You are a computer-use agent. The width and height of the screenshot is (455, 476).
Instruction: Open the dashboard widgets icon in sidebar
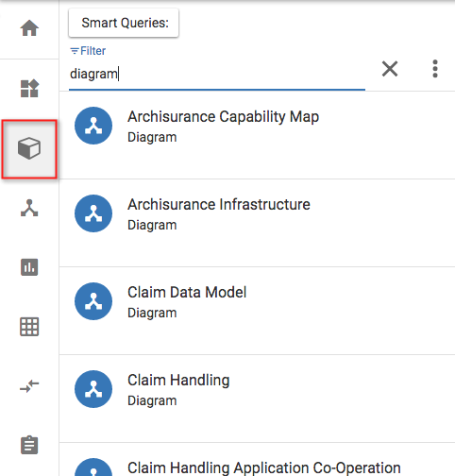[x=29, y=88]
